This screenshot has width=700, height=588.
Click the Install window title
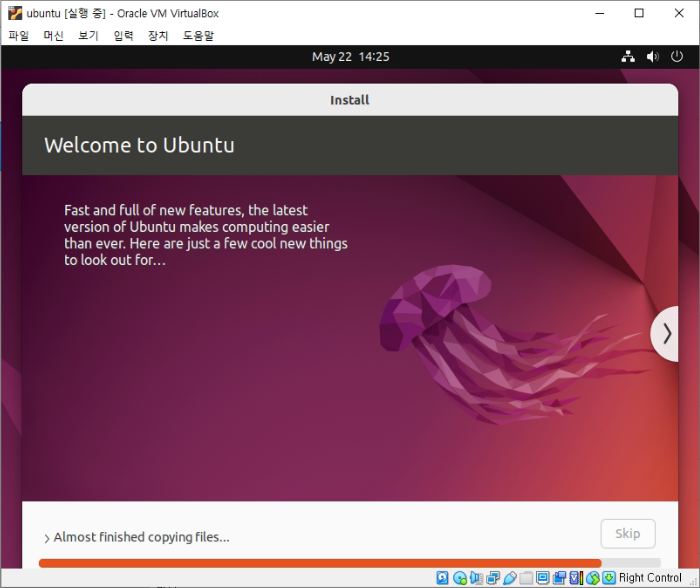pyautogui.click(x=350, y=100)
